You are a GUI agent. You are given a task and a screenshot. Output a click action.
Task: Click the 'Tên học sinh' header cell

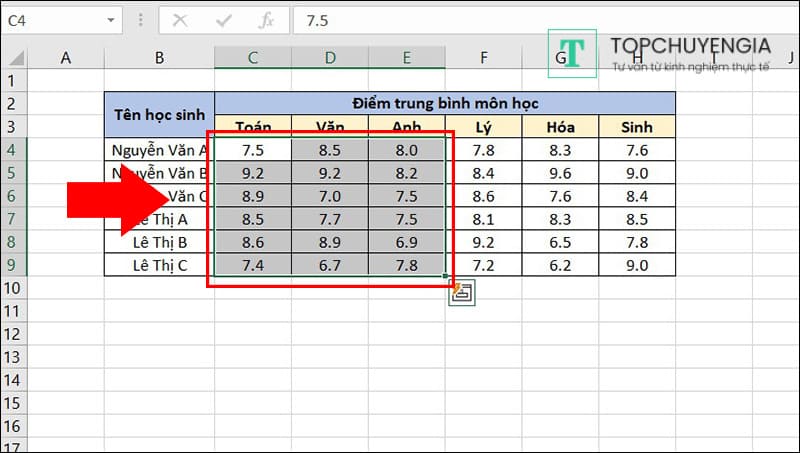(159, 115)
